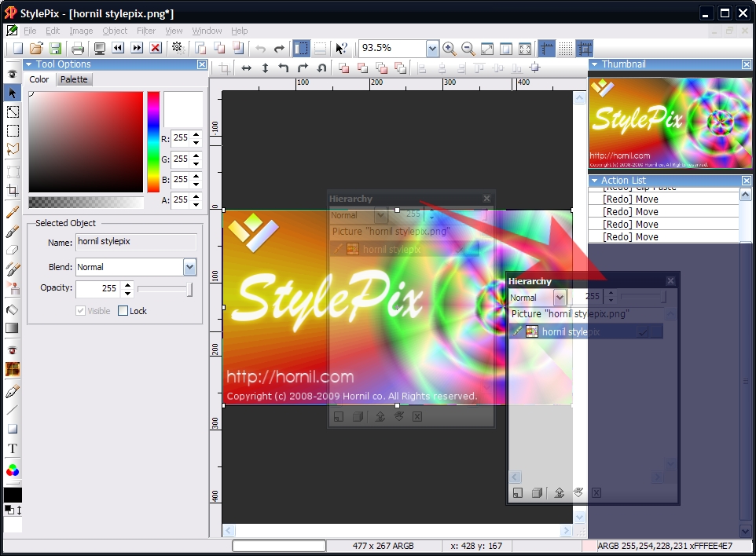
Task: Select the last "[Redo] Move" action entry
Action: coord(630,236)
